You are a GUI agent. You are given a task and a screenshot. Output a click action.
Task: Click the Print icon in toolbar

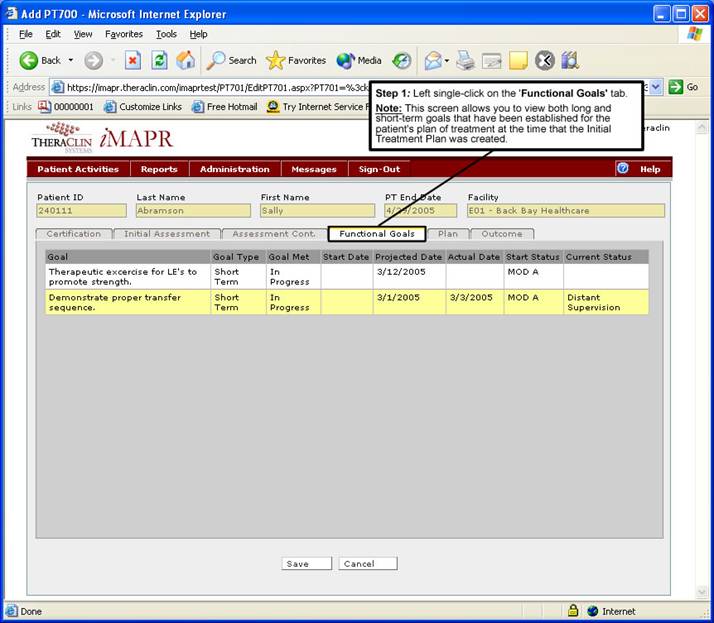[x=465, y=60]
